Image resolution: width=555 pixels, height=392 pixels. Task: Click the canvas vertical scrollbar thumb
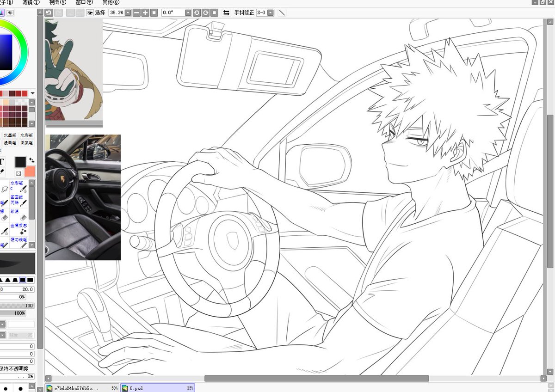[x=550, y=191]
